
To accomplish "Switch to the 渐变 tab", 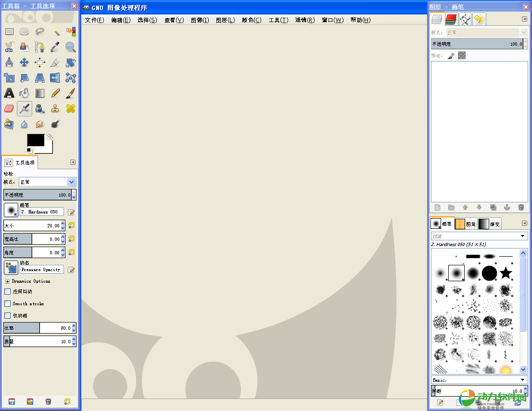I will pos(490,224).
